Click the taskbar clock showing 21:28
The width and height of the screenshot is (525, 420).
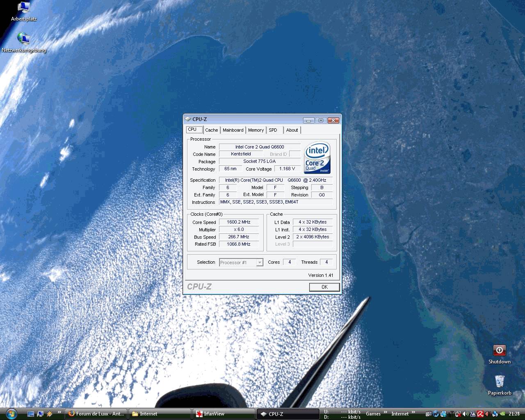(x=514, y=414)
